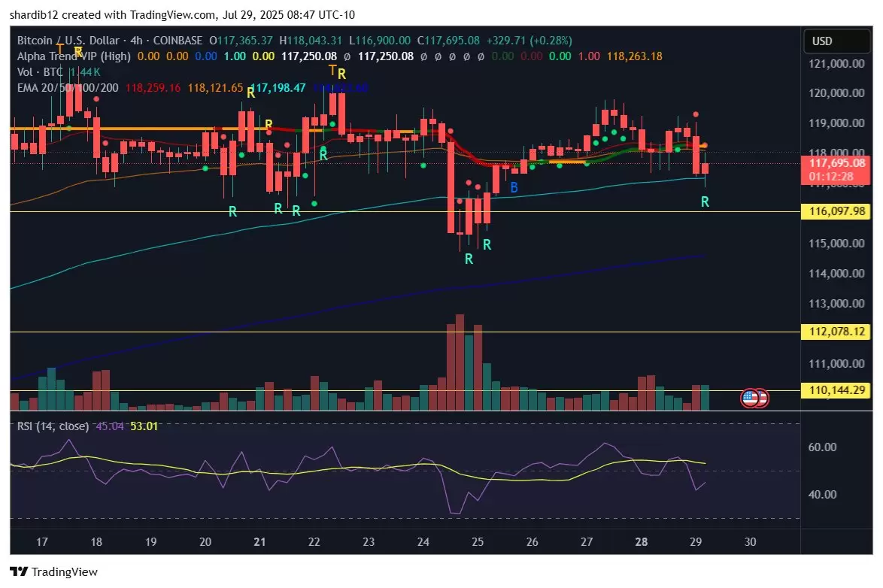This screenshot has width=883, height=588.
Task: Click date 27 on the time axis
Action: (587, 542)
